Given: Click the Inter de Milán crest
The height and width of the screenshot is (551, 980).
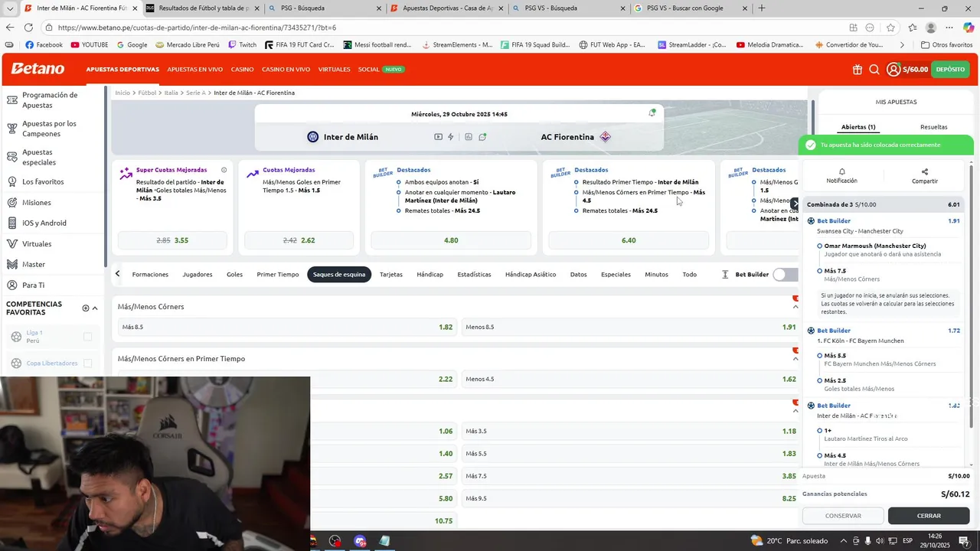Looking at the screenshot, I should click(x=312, y=137).
